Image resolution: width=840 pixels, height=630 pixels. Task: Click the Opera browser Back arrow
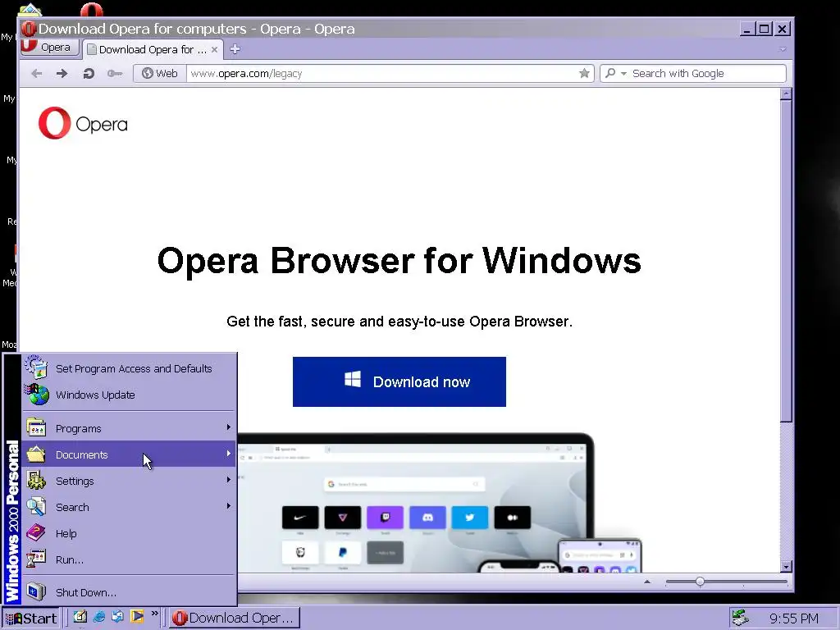tap(36, 73)
